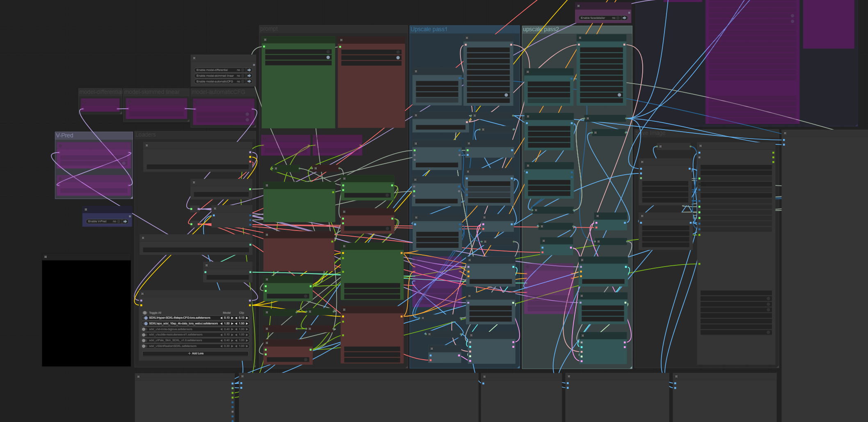This screenshot has height=422, width=868.
Task: Toggle Enable V-Pred switch
Action: coord(119,221)
